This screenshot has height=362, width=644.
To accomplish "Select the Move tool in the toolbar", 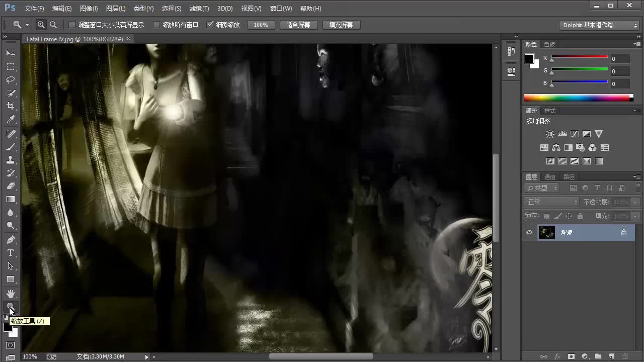I will [11, 53].
